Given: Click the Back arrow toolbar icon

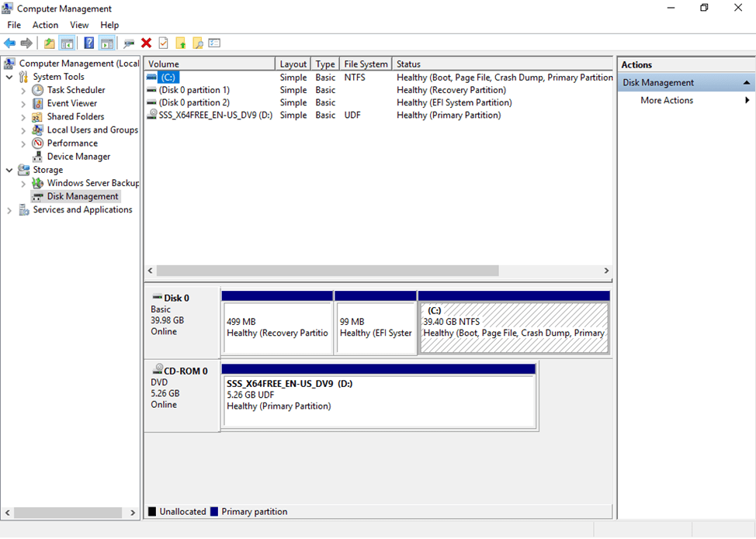Looking at the screenshot, I should (x=9, y=43).
